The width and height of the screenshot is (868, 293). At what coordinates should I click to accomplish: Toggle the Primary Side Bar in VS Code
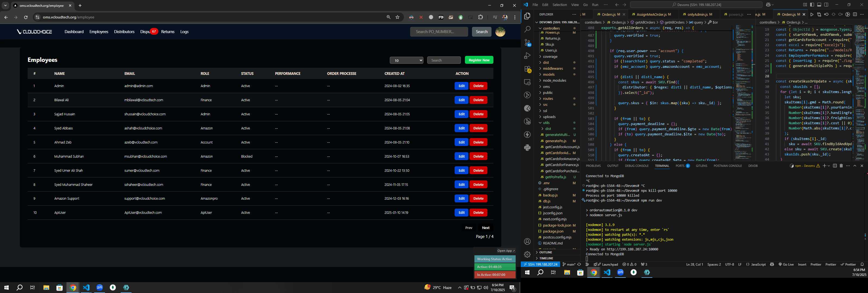[812, 5]
